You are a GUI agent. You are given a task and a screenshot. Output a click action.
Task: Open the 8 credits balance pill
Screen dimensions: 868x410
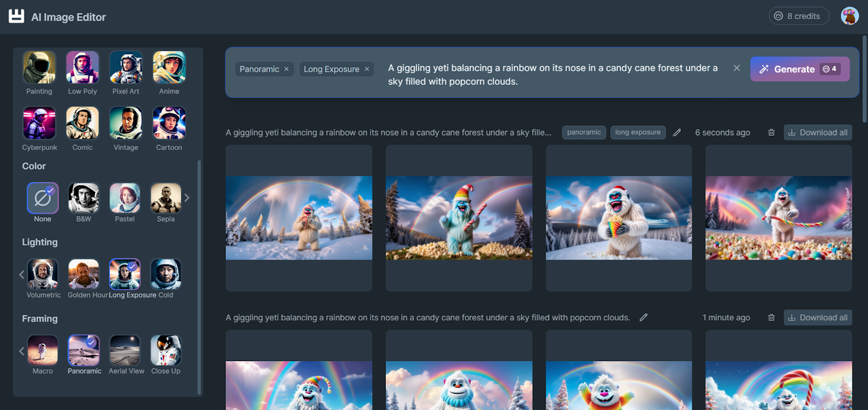(799, 16)
